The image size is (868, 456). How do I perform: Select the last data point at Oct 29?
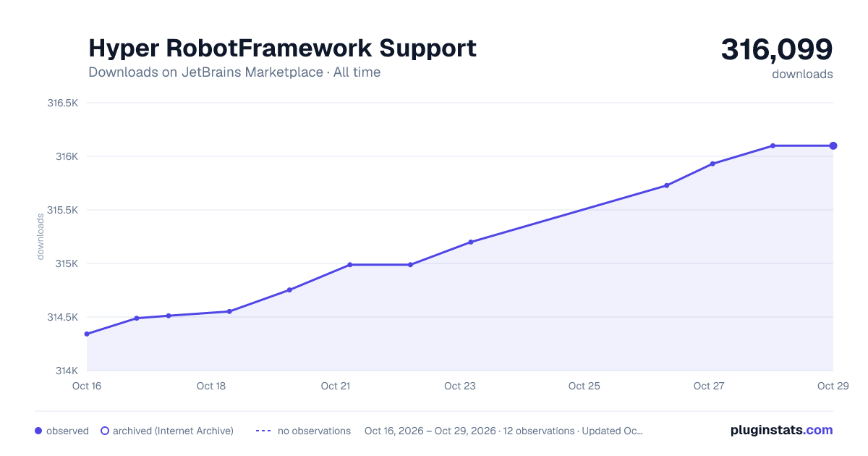click(833, 145)
